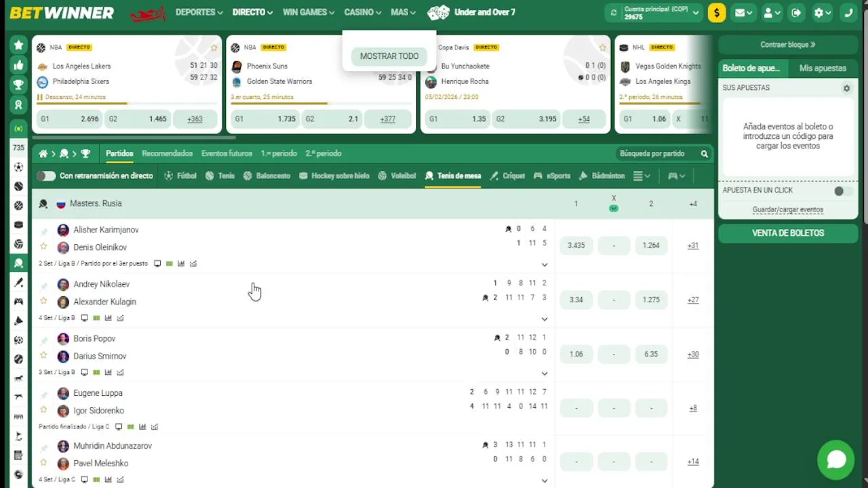Open the messages envelope icon

[x=743, y=12]
